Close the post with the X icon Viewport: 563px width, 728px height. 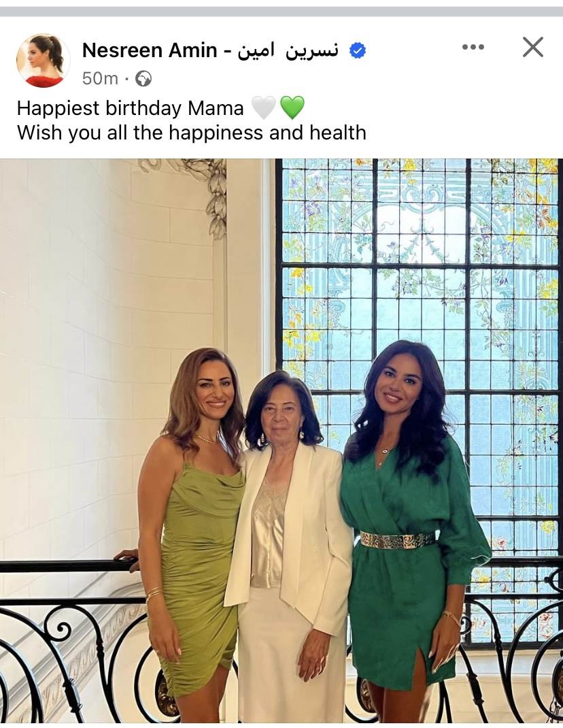coord(533,47)
